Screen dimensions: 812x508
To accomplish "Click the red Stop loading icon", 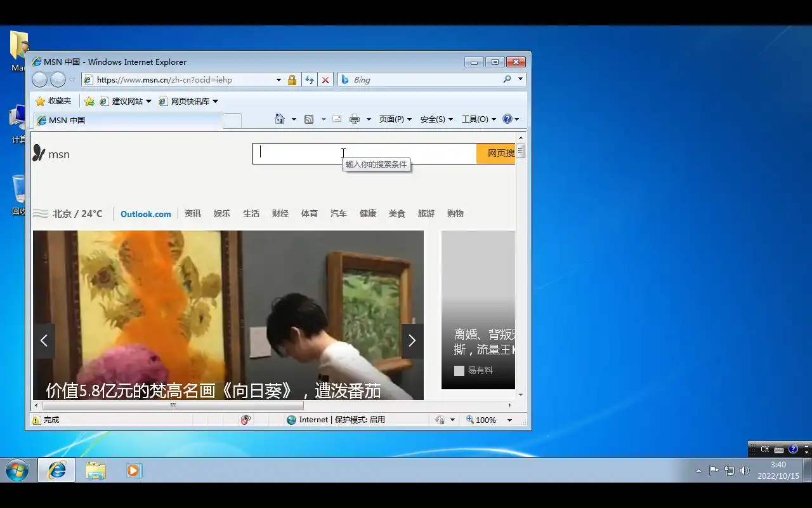I will [x=325, y=80].
